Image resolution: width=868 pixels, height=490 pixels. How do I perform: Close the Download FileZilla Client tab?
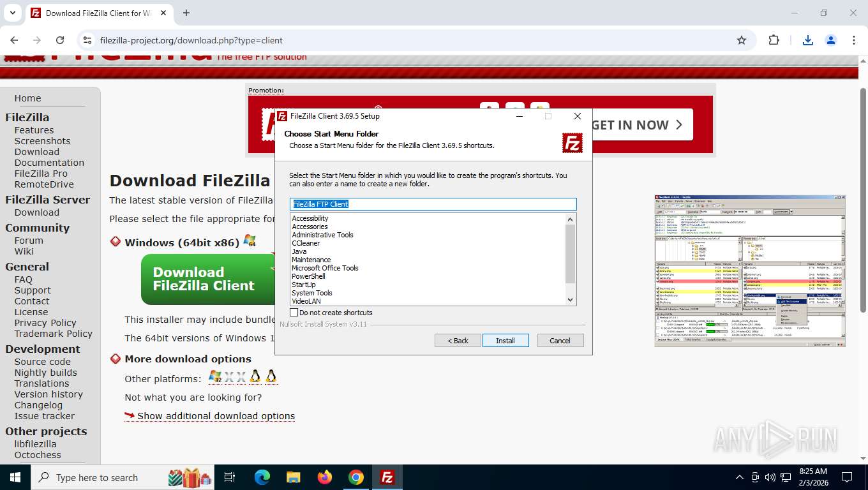[x=162, y=13]
